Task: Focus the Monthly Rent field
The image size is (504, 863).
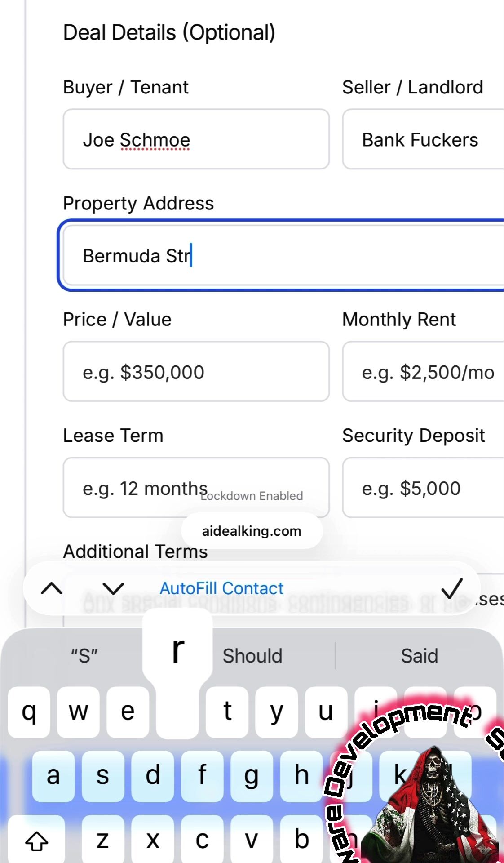Action: click(422, 372)
